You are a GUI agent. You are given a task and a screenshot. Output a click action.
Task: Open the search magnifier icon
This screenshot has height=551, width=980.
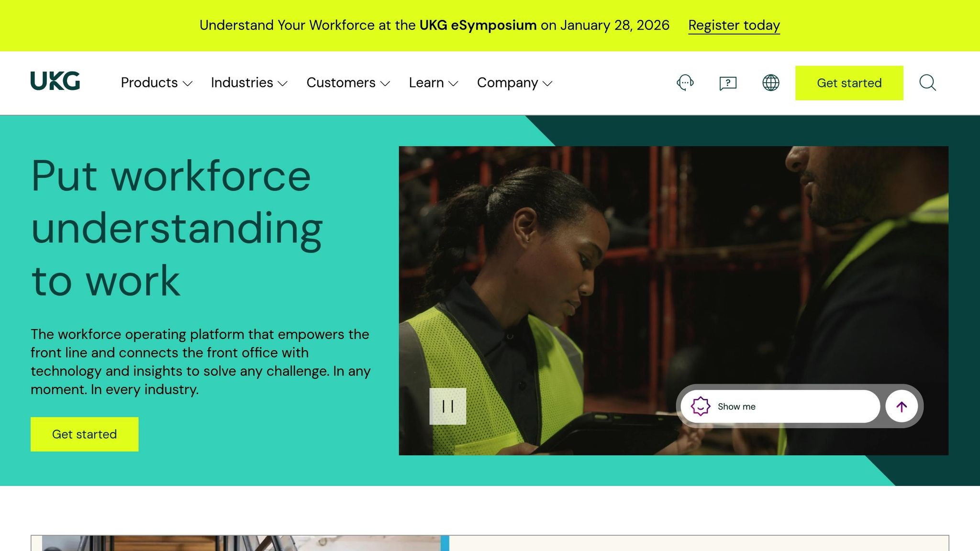click(927, 83)
